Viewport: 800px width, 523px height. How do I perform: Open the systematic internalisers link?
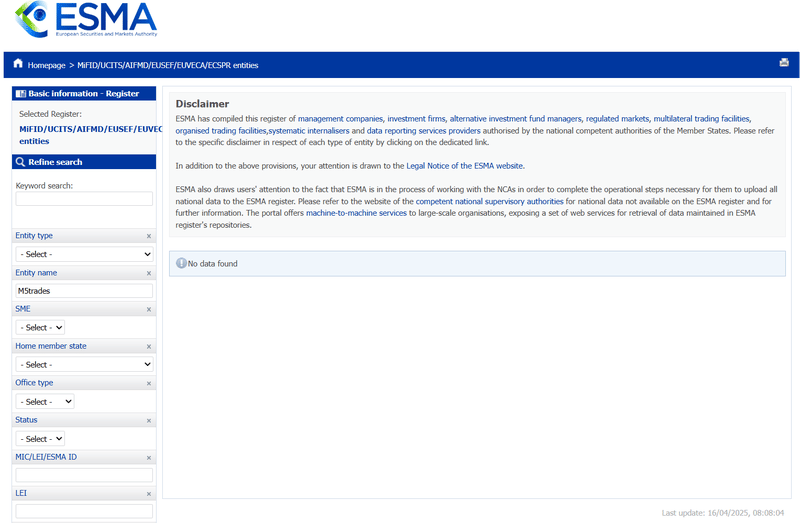pos(309,131)
